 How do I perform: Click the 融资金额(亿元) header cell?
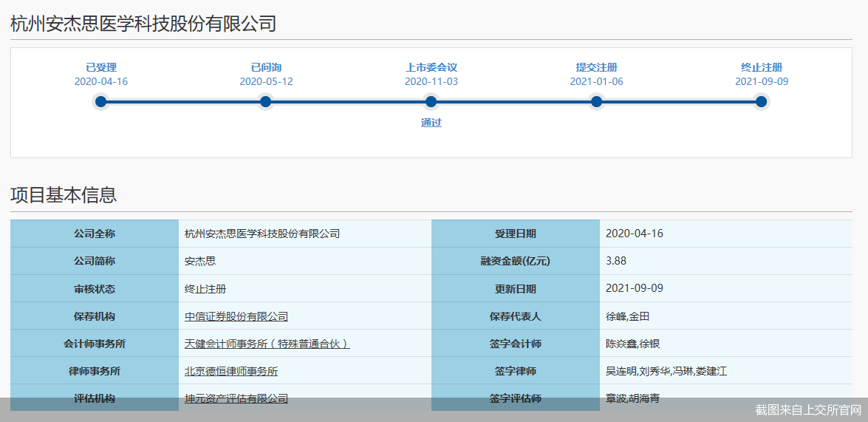coord(516,261)
